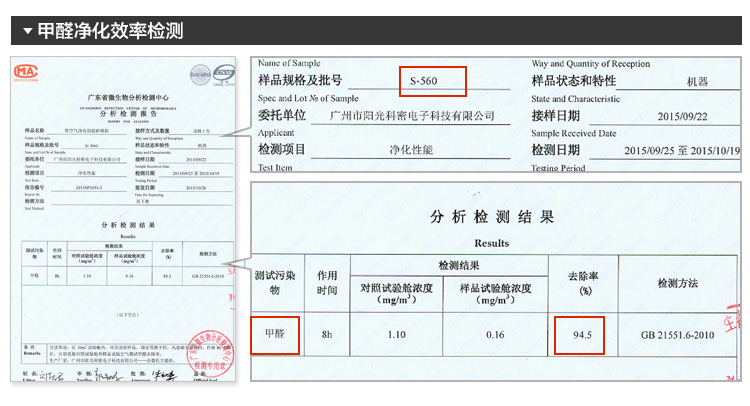Click the red MA certification logo
The image size is (750, 406).
coord(26,71)
